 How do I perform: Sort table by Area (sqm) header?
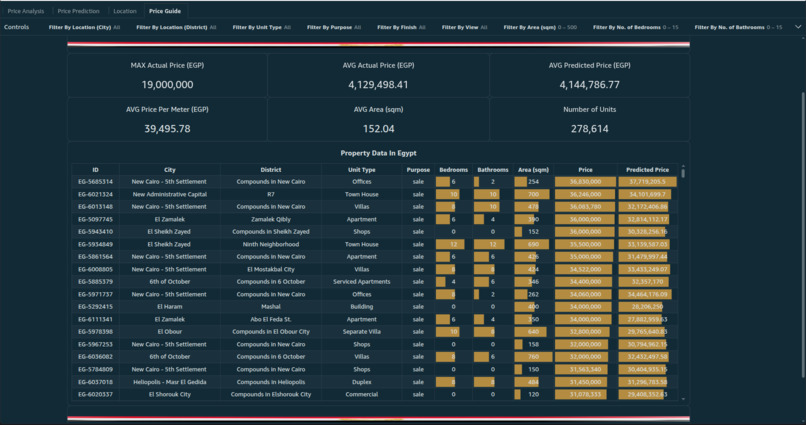click(534, 170)
